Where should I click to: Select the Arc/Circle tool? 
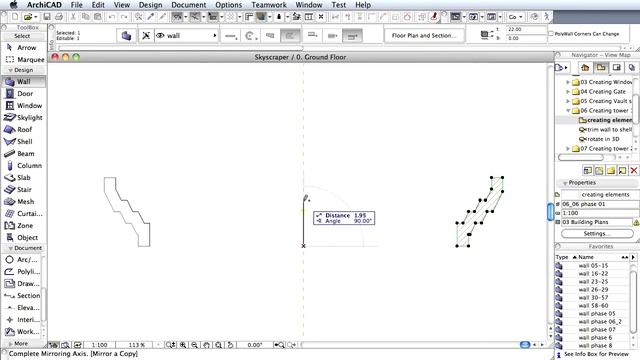22,260
